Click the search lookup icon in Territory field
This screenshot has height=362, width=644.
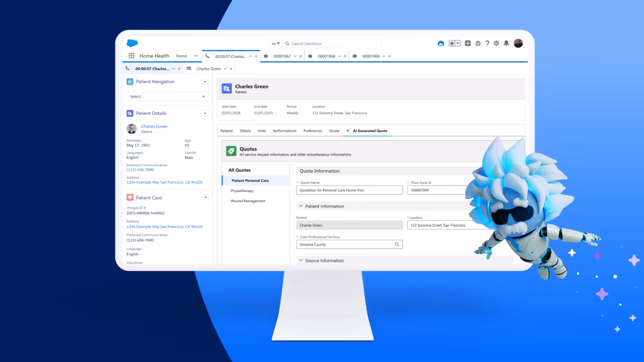pyautogui.click(x=397, y=244)
